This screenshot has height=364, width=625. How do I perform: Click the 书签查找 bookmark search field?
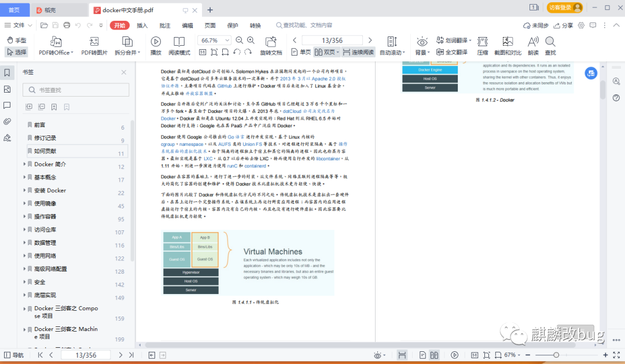tap(76, 90)
